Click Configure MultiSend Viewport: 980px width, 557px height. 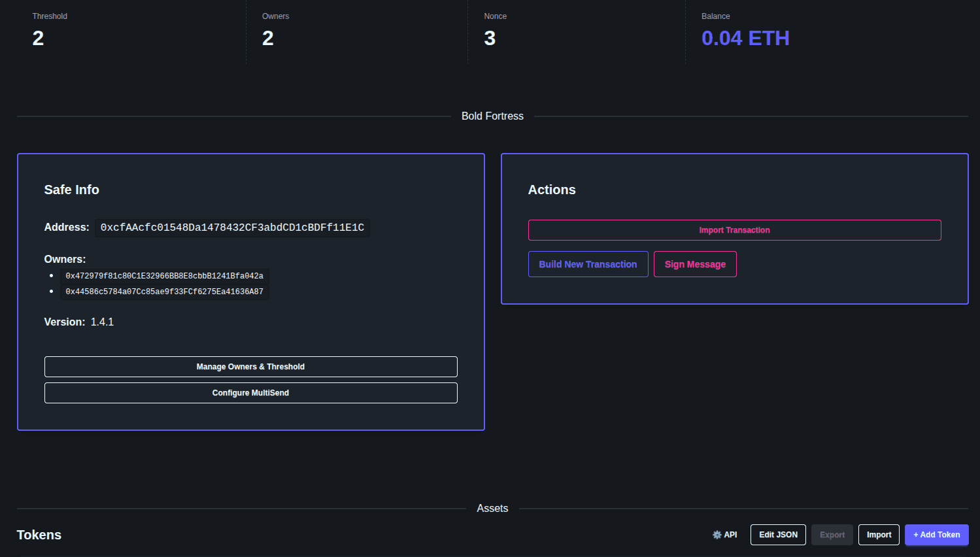point(250,393)
